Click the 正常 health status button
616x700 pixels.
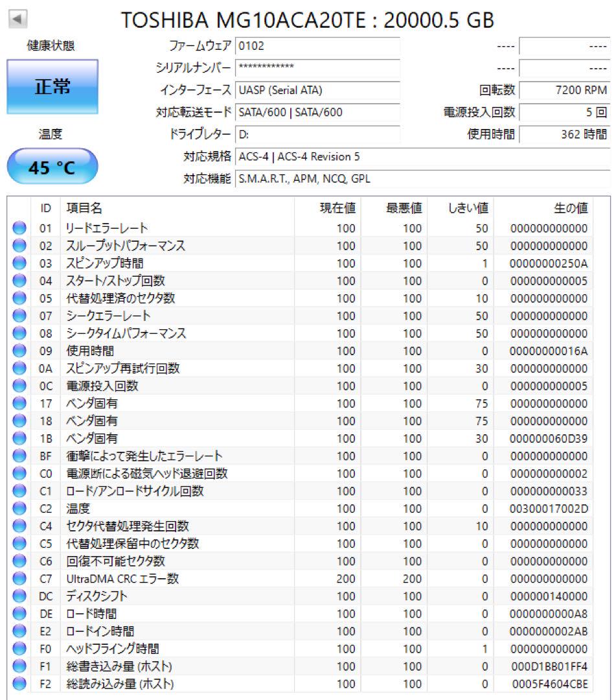[52, 86]
